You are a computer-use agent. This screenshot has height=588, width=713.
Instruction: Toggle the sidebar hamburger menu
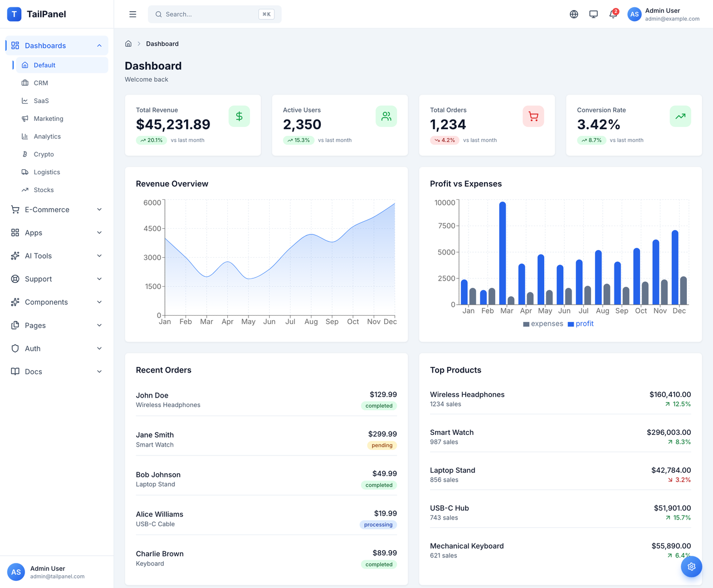tap(133, 14)
